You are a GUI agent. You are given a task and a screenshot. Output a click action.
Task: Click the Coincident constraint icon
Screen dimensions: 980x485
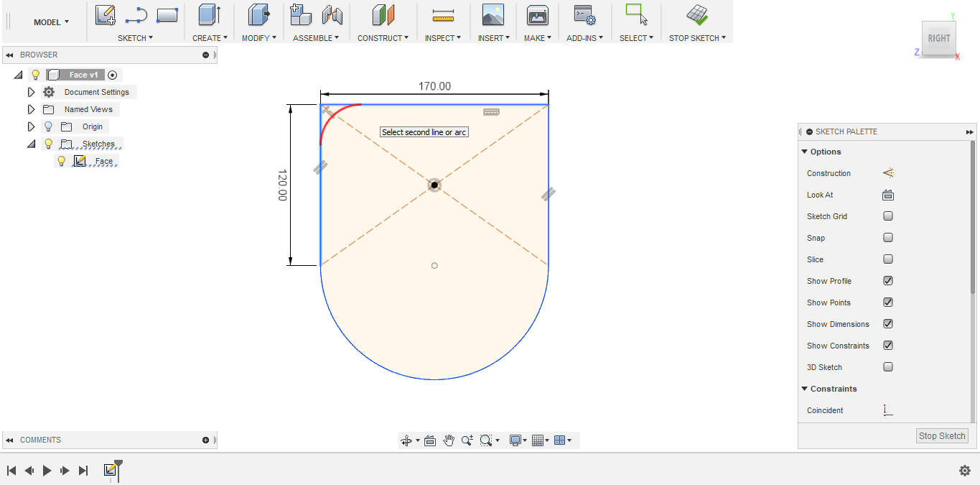pos(888,410)
